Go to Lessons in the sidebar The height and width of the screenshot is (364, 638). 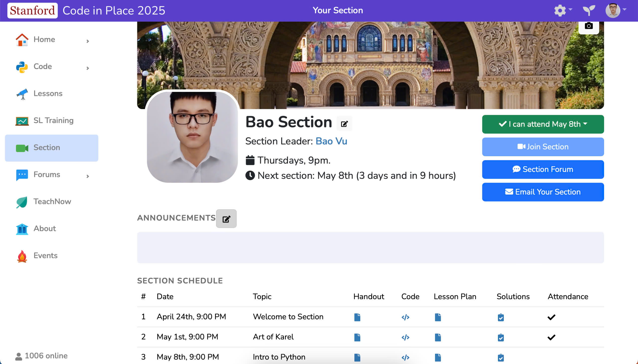click(48, 93)
